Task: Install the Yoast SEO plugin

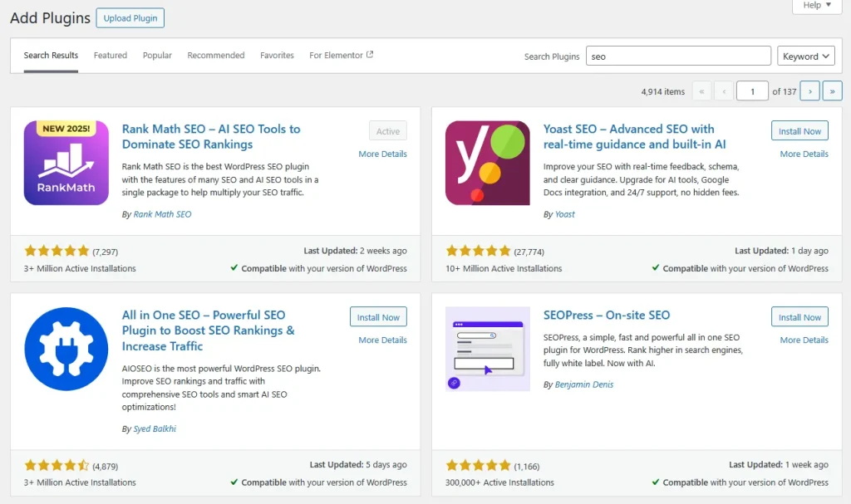Action: (x=799, y=130)
